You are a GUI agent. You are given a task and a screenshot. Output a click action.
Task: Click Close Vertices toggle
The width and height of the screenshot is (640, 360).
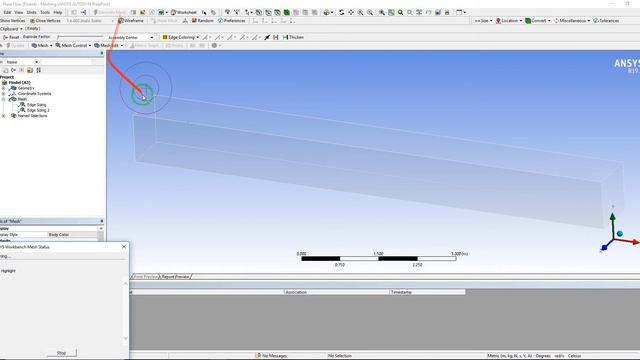[x=45, y=20]
